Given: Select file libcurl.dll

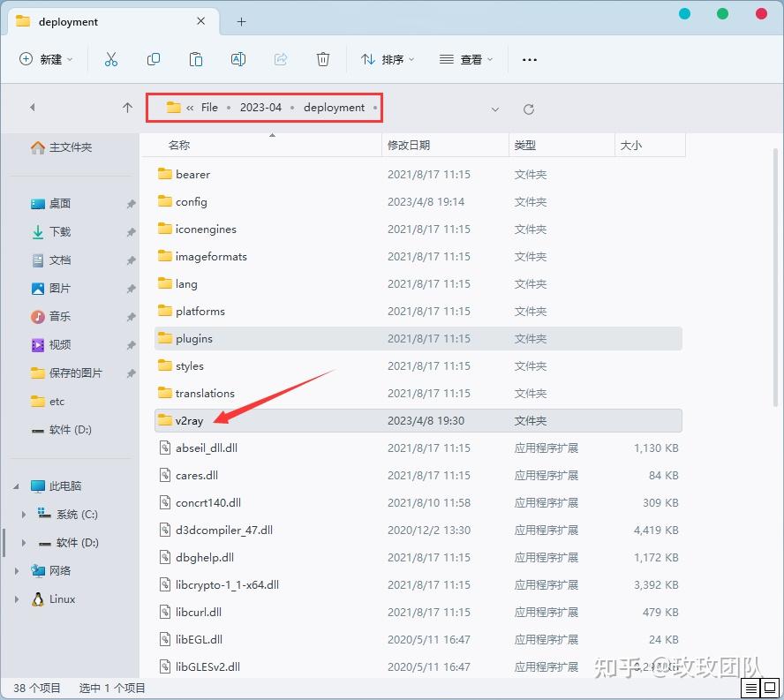Looking at the screenshot, I should click(x=418, y=612).
